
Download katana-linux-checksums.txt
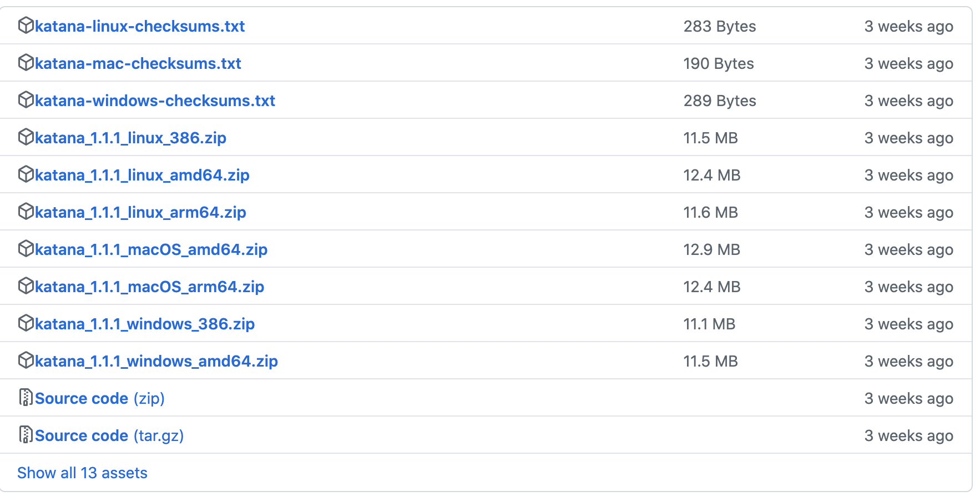tap(140, 26)
